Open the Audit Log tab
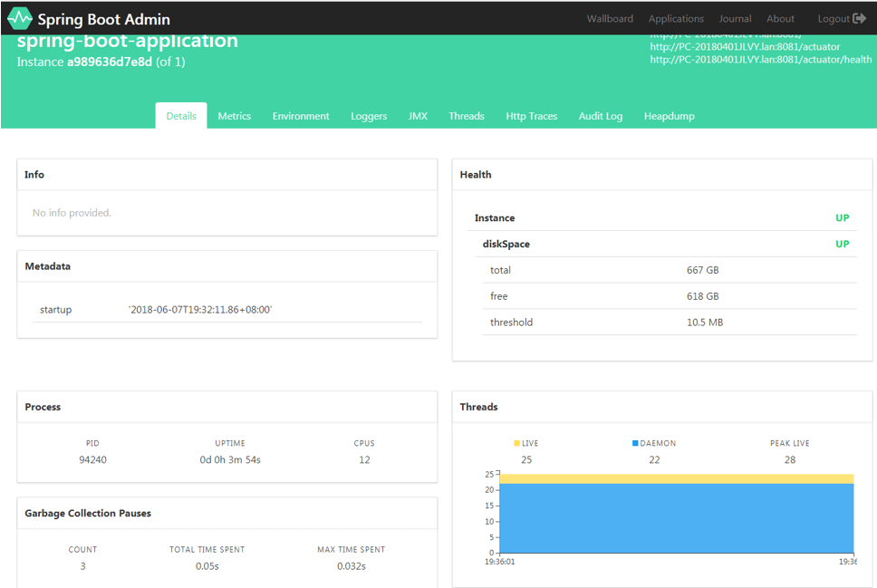The width and height of the screenshot is (877, 588). pyautogui.click(x=600, y=116)
